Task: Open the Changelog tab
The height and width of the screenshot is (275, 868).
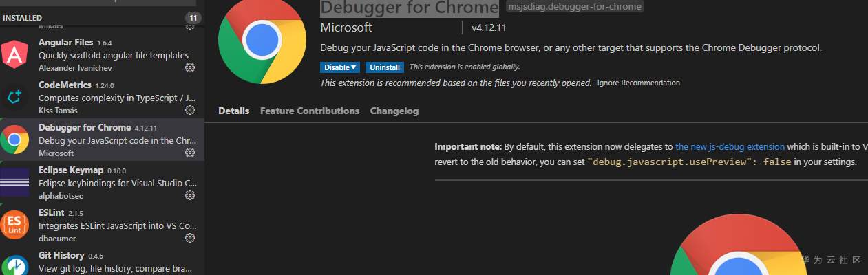Action: (394, 111)
